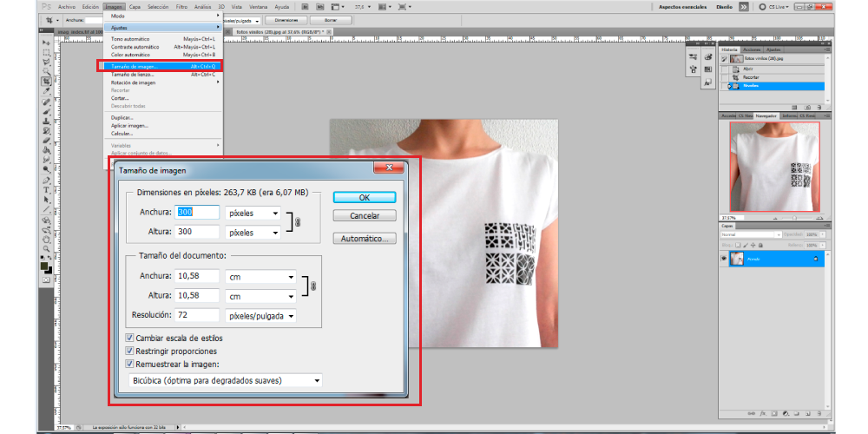The image size is (868, 434).
Task: Toggle lock position in Layers panel
Action: [x=753, y=246]
